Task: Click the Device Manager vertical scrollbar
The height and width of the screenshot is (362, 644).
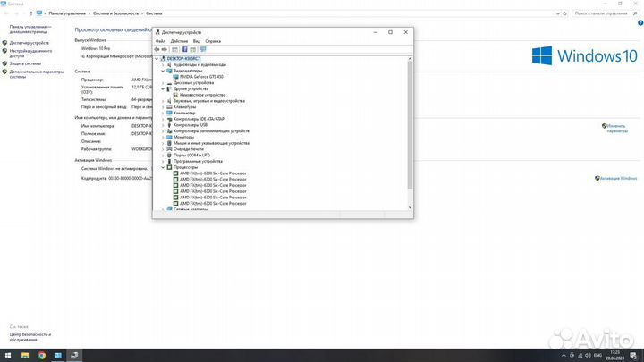Action: [410, 125]
